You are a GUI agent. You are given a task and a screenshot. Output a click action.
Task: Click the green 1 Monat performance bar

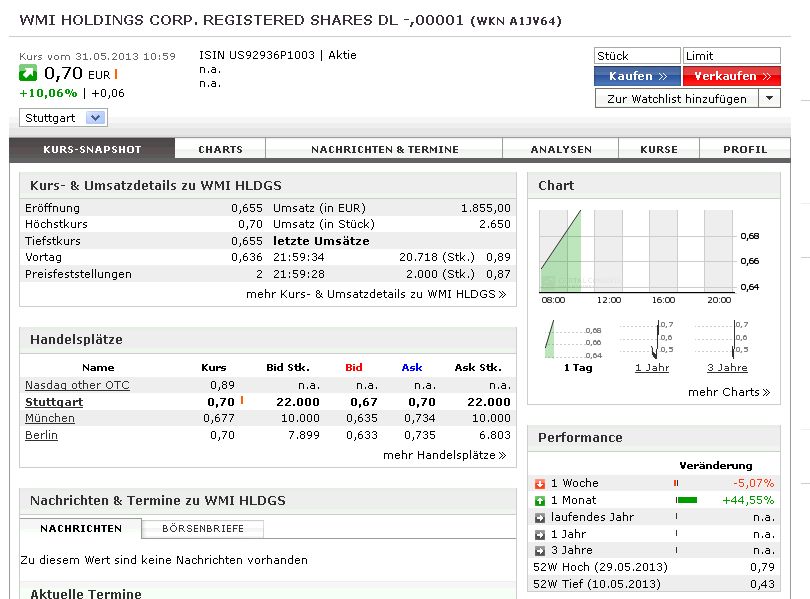tap(687, 500)
